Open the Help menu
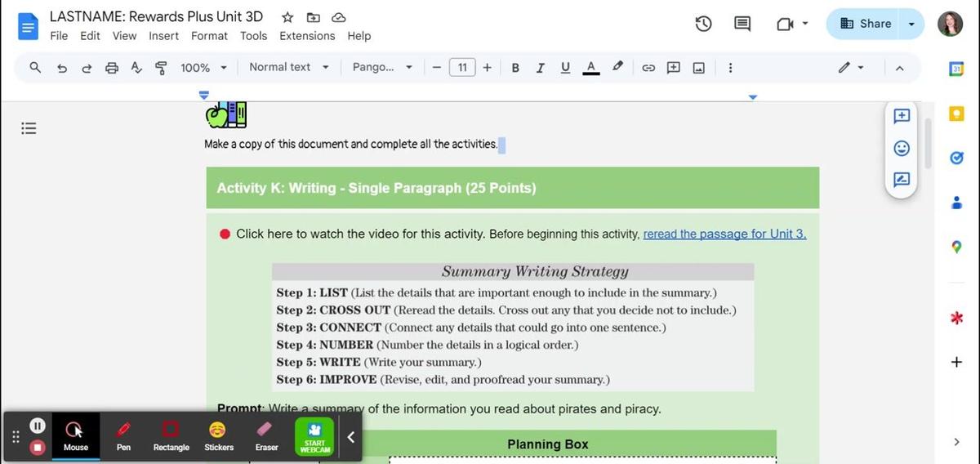Screen dimensions: 980x464 pos(359,36)
